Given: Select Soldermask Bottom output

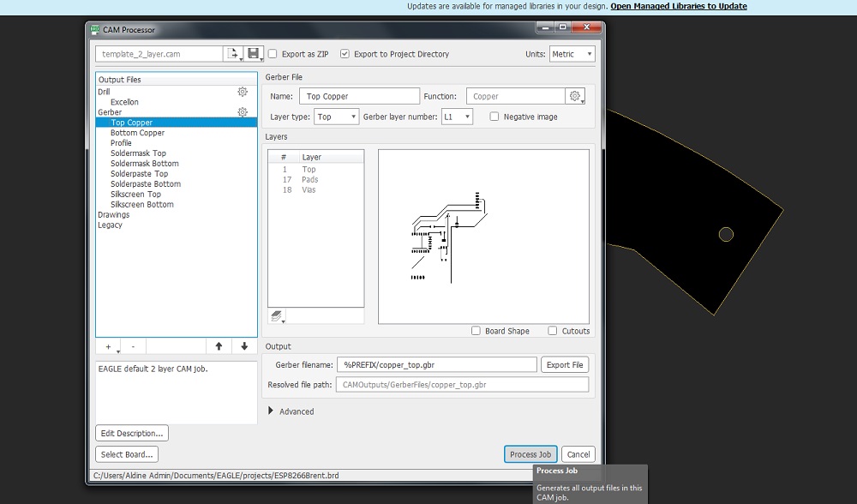Looking at the screenshot, I should click(x=144, y=164).
